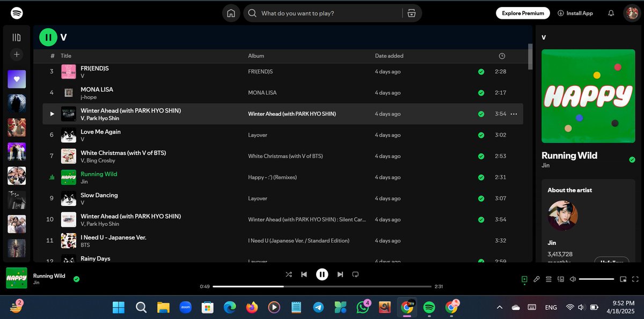
Task: Open the play queue icon
Action: coord(548,279)
